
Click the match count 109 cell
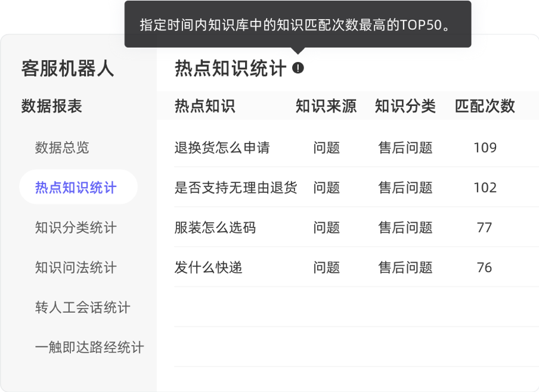[485, 148]
